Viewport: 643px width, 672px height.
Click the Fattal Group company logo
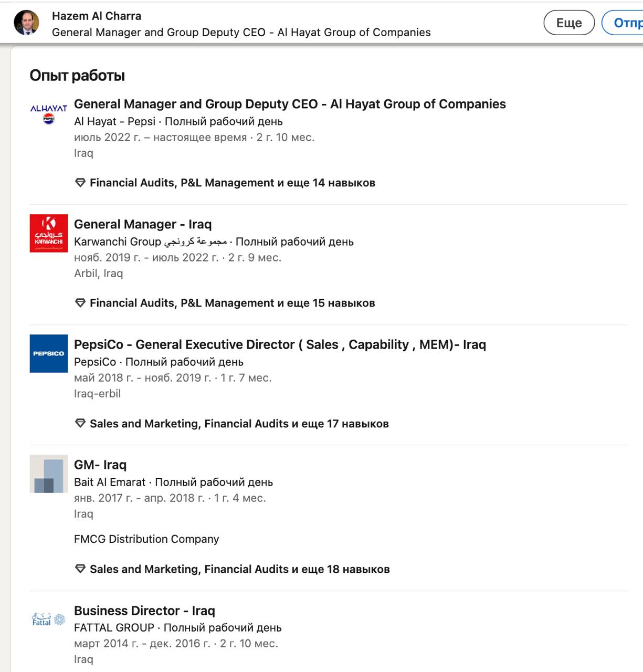pyautogui.click(x=49, y=619)
